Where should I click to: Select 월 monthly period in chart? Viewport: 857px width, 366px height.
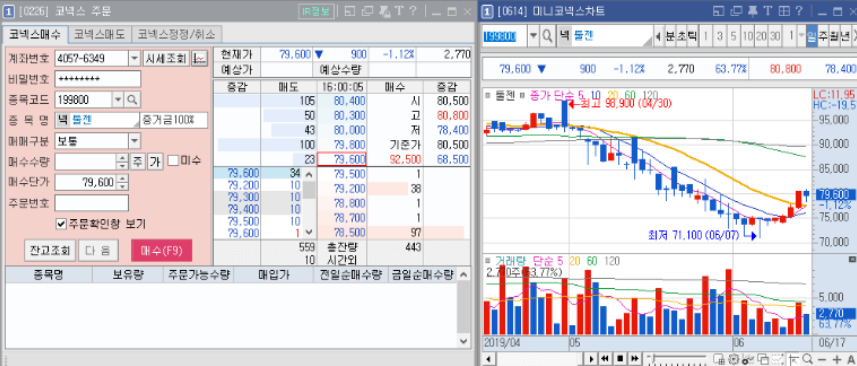(834, 37)
